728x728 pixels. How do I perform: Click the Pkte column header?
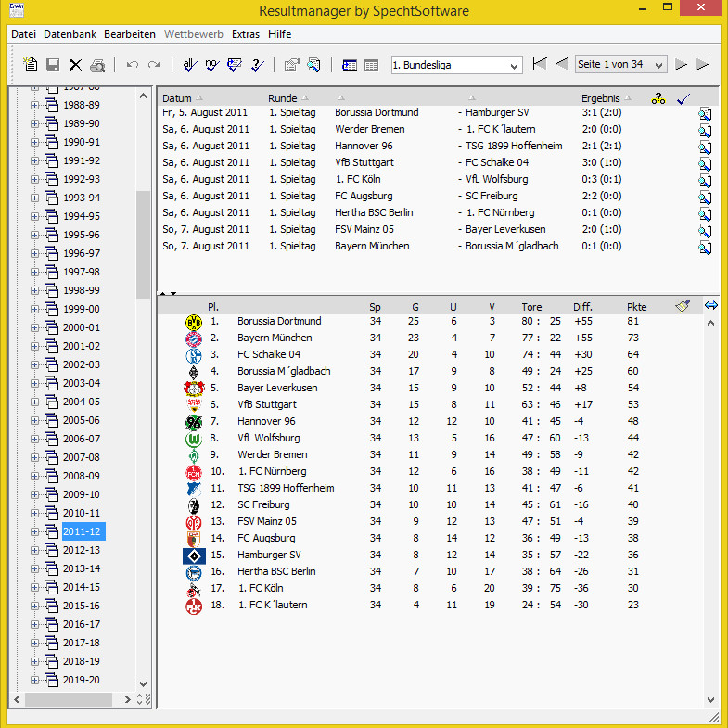(x=636, y=307)
